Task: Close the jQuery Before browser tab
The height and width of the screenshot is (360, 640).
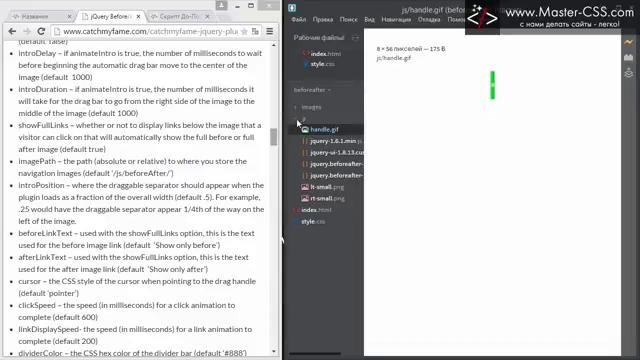Action: point(138,17)
